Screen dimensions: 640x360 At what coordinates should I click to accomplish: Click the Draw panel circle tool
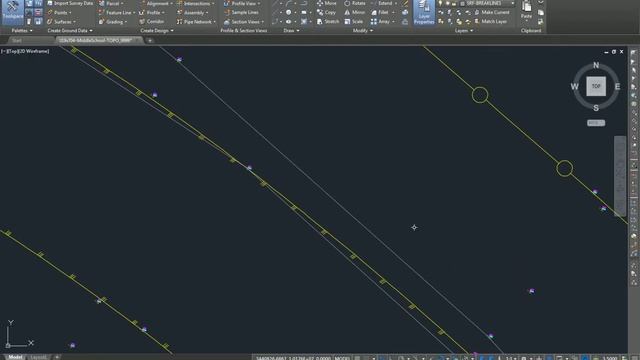pos(289,13)
